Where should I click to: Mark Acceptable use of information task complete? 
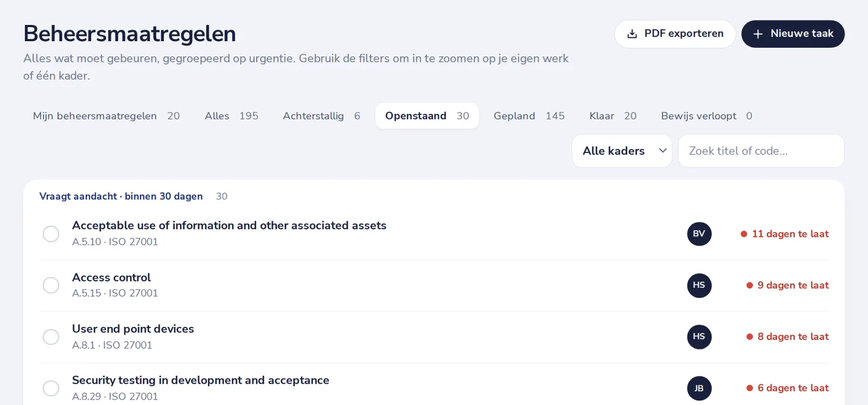click(51, 234)
